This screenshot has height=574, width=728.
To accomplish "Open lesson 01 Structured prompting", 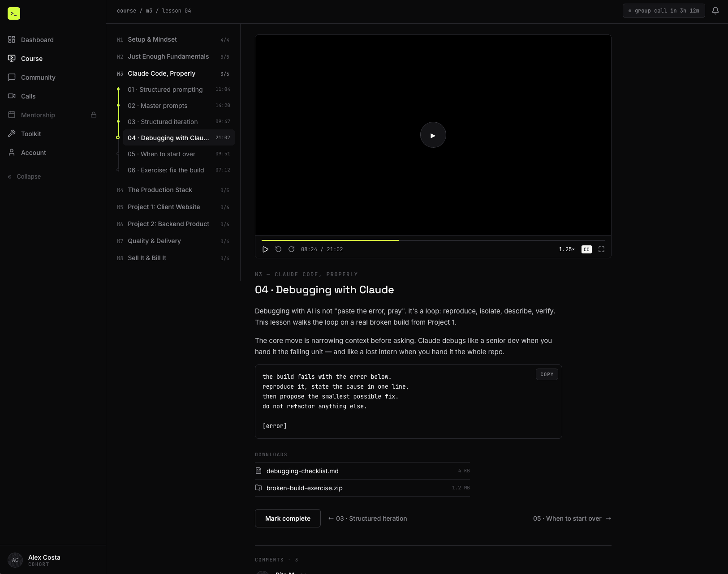I will coord(179,90).
